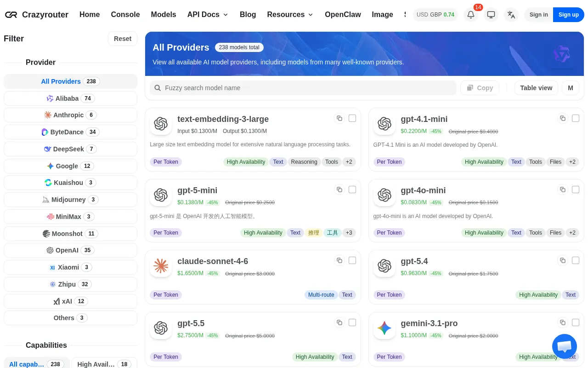Click the Anthropic logo on claude-sonnet-4-6 card
This screenshot has height=368, width=588.
click(x=161, y=266)
